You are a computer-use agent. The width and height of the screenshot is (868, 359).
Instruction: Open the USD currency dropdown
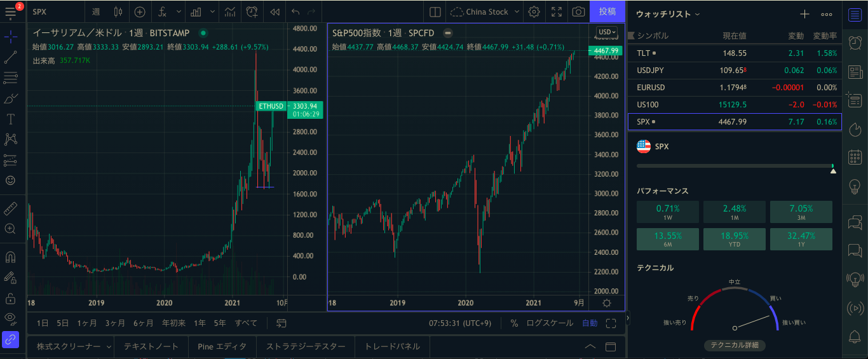coord(607,32)
